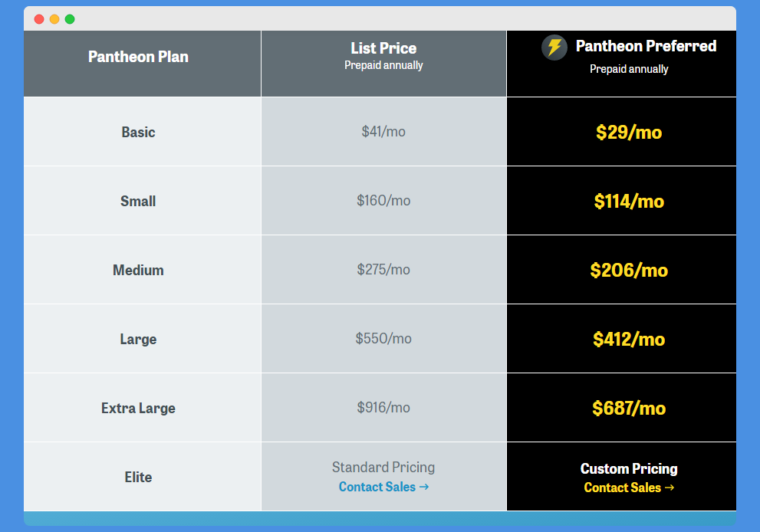Select the Medium plan row label
This screenshot has height=532, width=760.
coord(138,270)
